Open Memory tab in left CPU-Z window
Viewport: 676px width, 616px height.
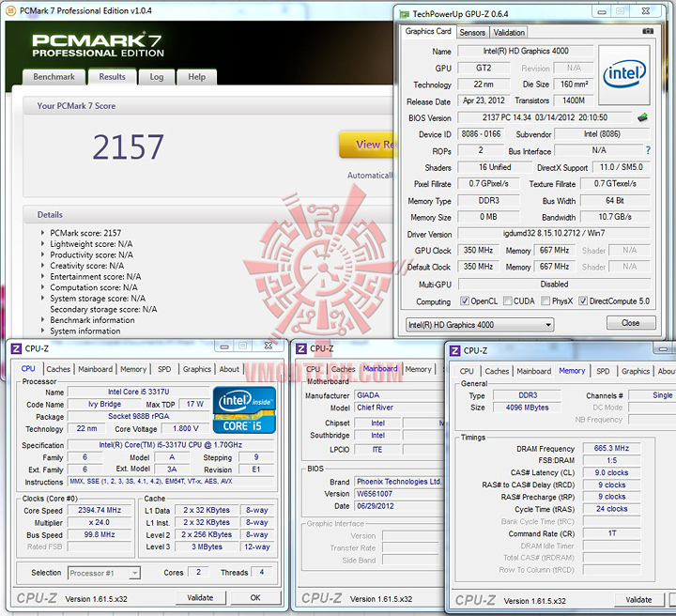[x=133, y=369]
